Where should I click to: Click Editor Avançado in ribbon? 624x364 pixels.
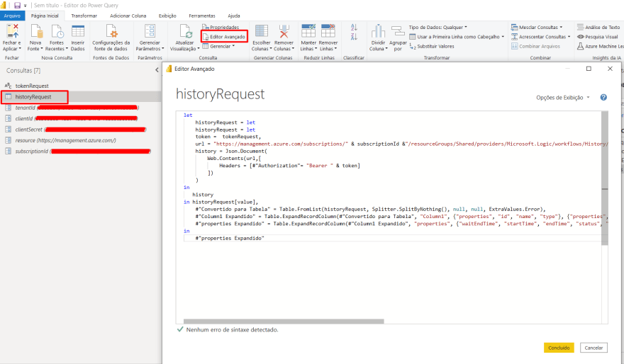(x=225, y=36)
